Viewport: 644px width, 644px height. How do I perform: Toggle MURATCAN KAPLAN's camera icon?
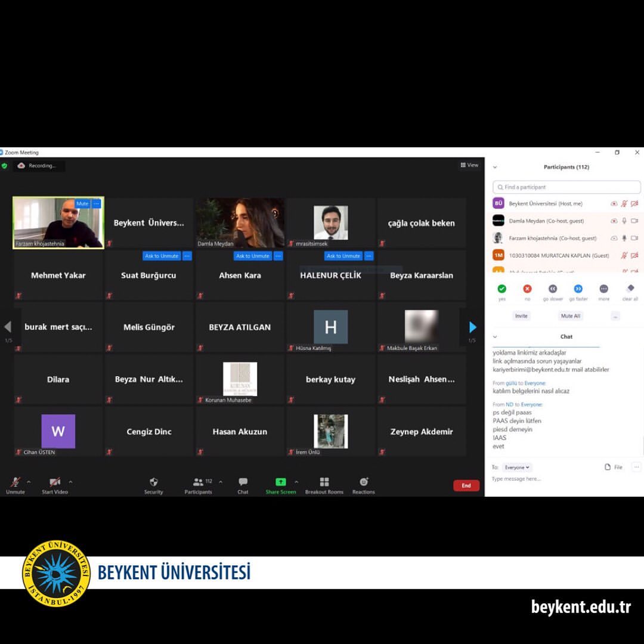pyautogui.click(x=634, y=255)
